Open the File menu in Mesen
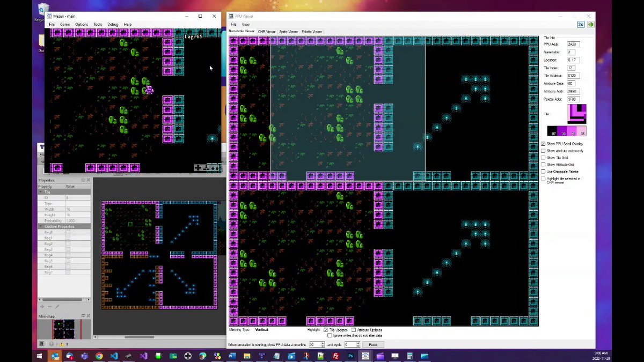Viewport: 644px width, 362px height. click(52, 24)
